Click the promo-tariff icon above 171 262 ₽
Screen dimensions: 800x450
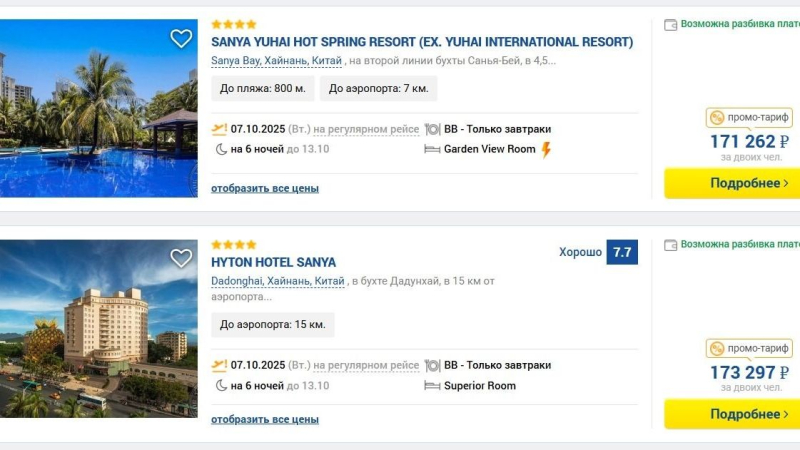click(717, 118)
